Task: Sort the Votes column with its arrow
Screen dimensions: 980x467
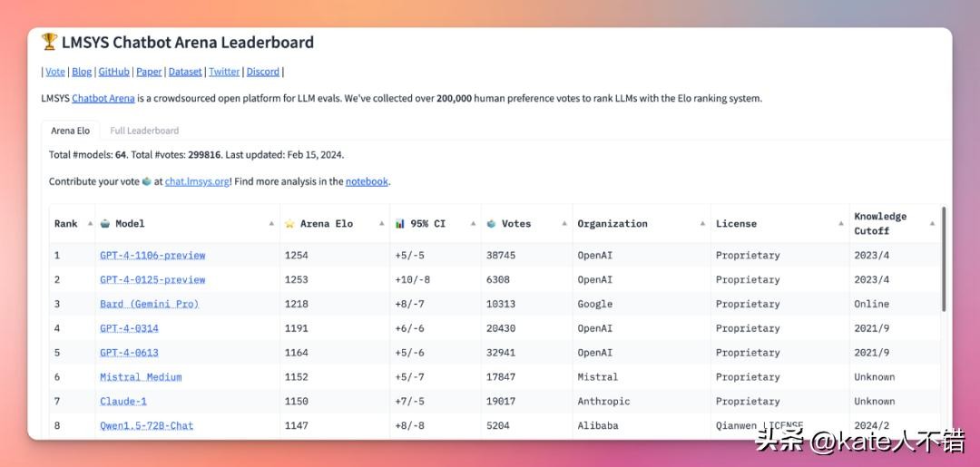Action: (x=565, y=223)
